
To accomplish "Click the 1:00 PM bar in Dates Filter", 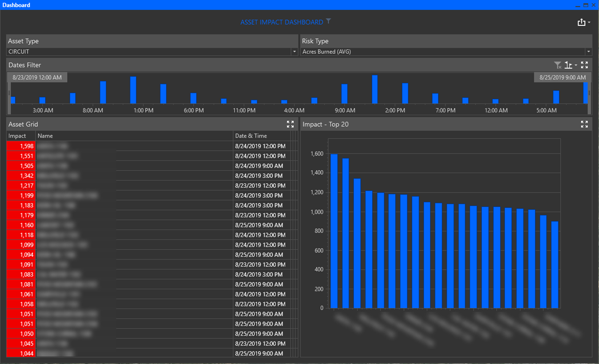I will (x=133, y=90).
